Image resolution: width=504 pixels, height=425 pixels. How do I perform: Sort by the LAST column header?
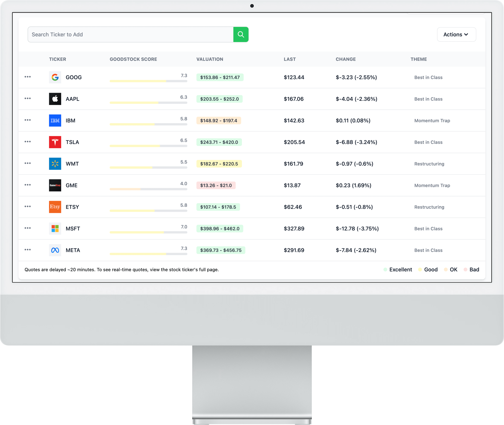pos(290,59)
